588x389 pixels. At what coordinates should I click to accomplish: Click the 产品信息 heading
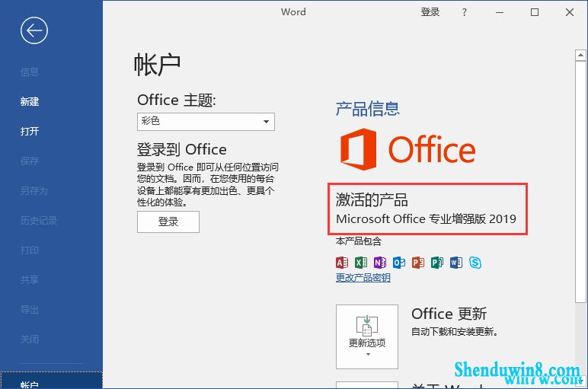[367, 109]
